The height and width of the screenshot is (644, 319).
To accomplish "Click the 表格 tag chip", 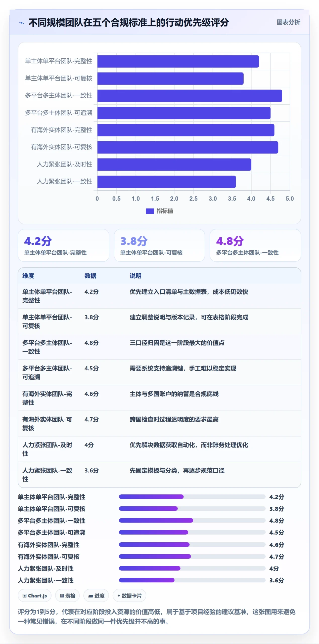I will coord(67,595).
